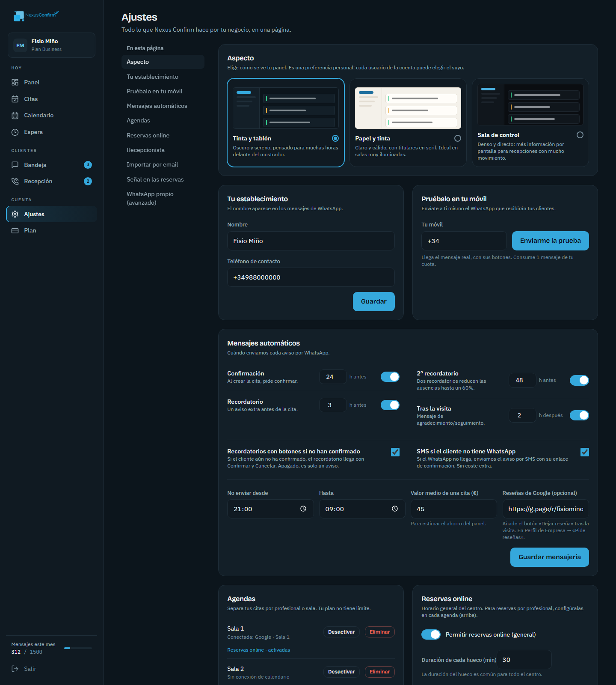Open Panel via its grid icon

click(x=15, y=82)
